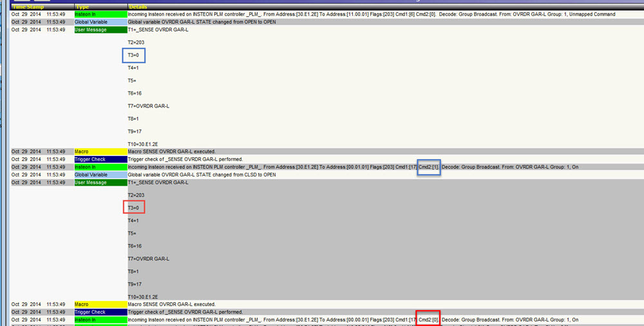This screenshot has width=644, height=326.
Task: Click the Cmd2:[1] value boxed in blue
Action: tap(429, 167)
